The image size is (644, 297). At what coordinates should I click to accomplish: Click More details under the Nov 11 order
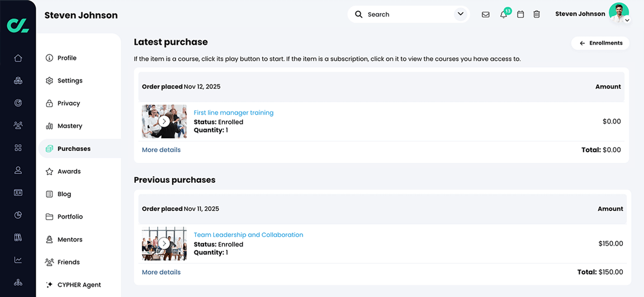(x=161, y=272)
